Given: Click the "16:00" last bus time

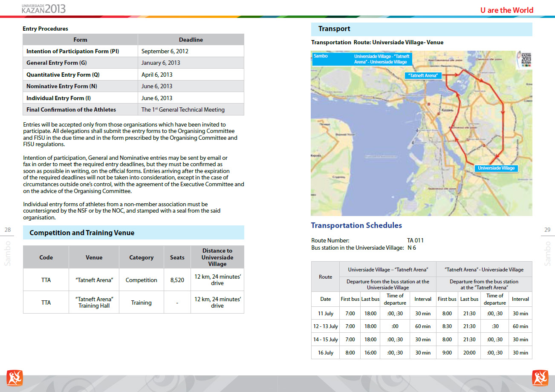Looking at the screenshot, I should [x=370, y=353].
